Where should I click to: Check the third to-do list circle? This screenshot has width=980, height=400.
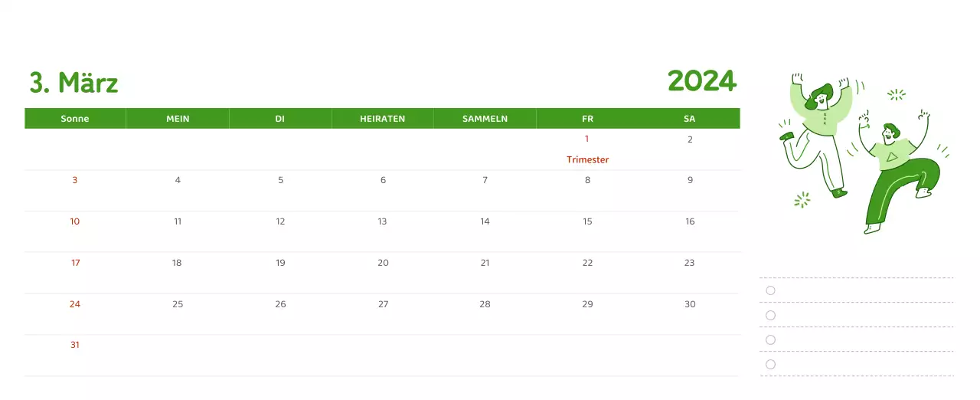point(770,339)
